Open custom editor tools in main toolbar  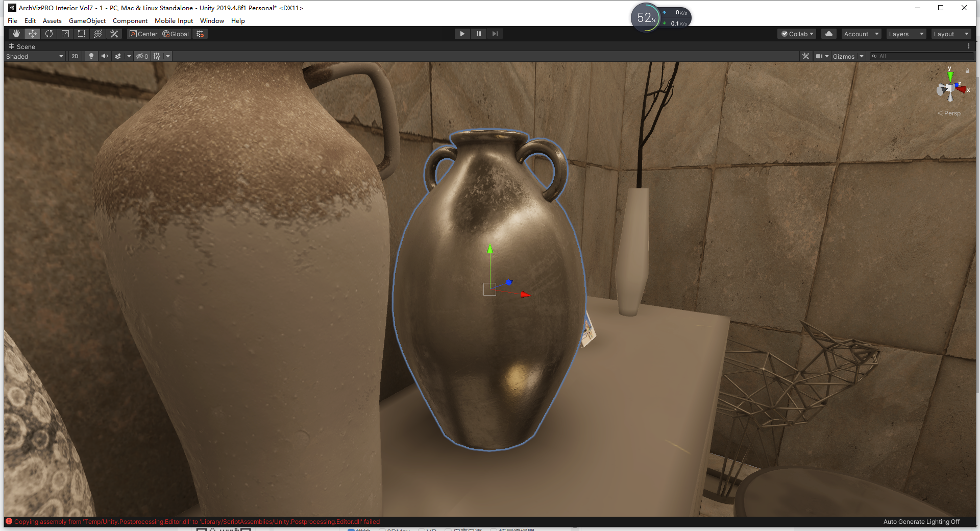coord(114,34)
